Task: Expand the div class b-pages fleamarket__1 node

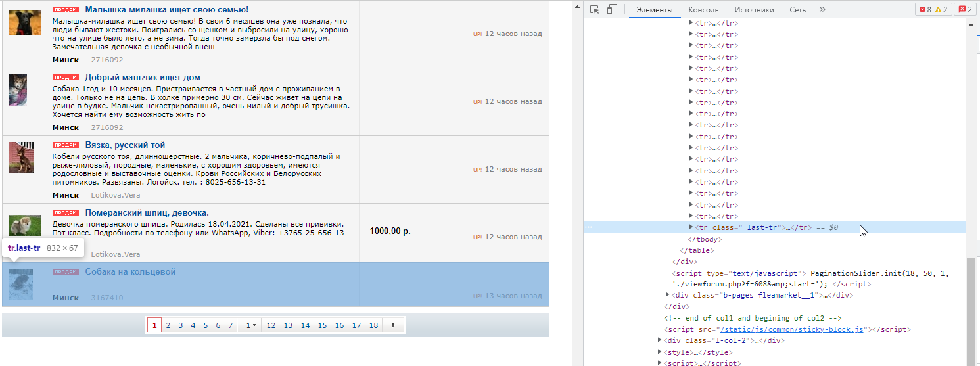Action: 668,295
